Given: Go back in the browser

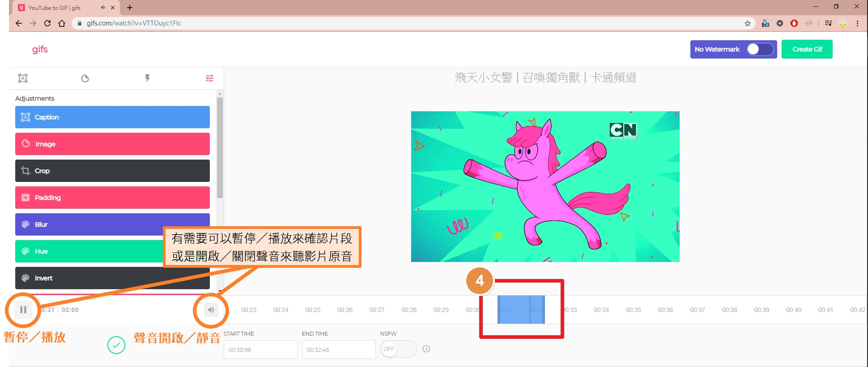Looking at the screenshot, I should 18,23.
